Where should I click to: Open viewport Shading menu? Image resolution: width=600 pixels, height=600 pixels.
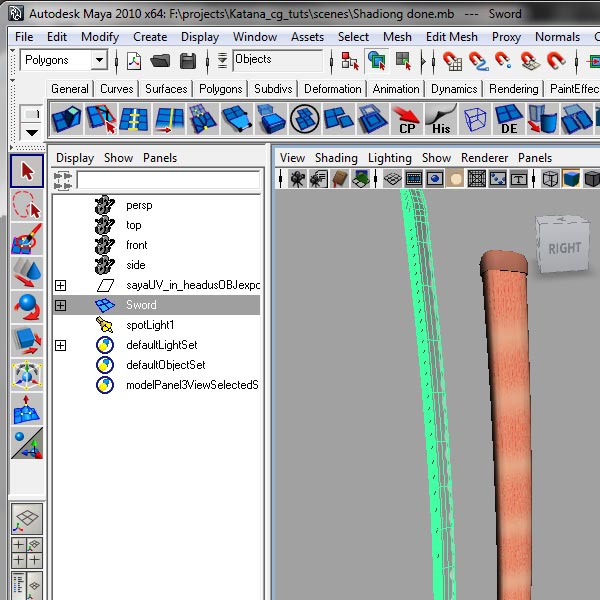click(336, 158)
